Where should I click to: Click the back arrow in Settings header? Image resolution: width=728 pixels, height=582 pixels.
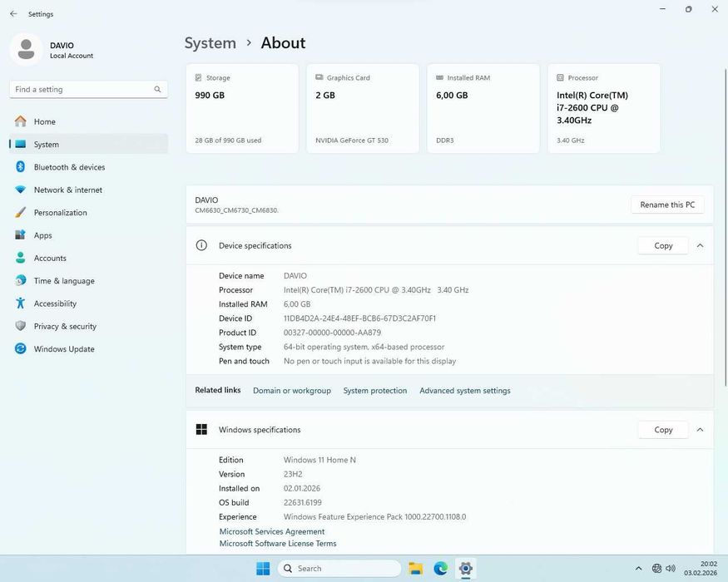pos(13,14)
